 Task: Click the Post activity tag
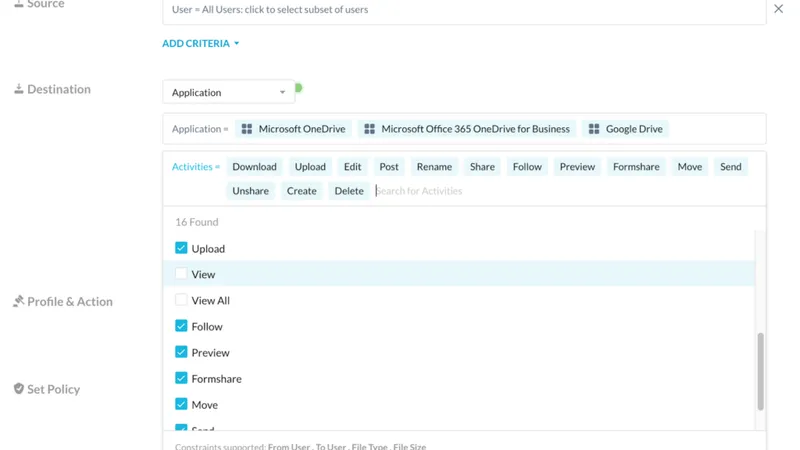click(x=389, y=167)
